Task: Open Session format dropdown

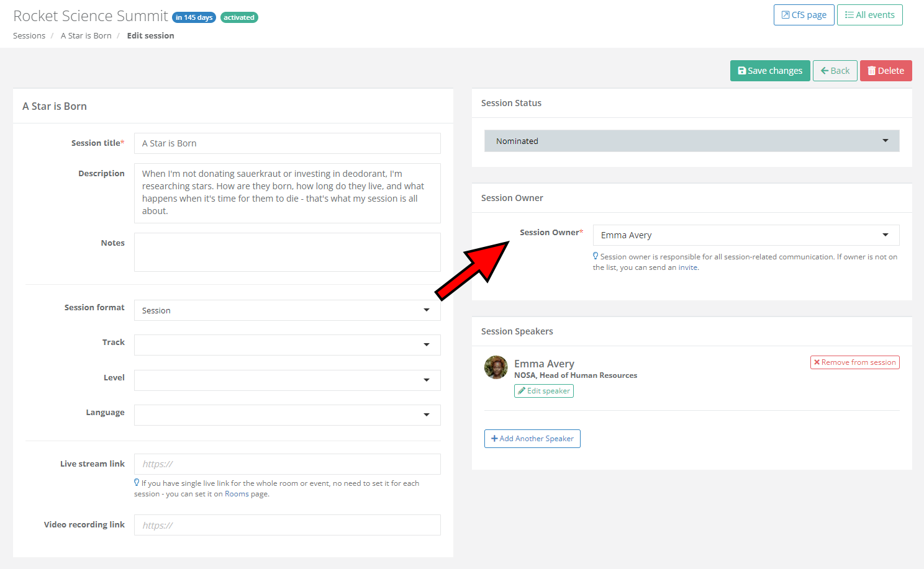Action: 287,310
